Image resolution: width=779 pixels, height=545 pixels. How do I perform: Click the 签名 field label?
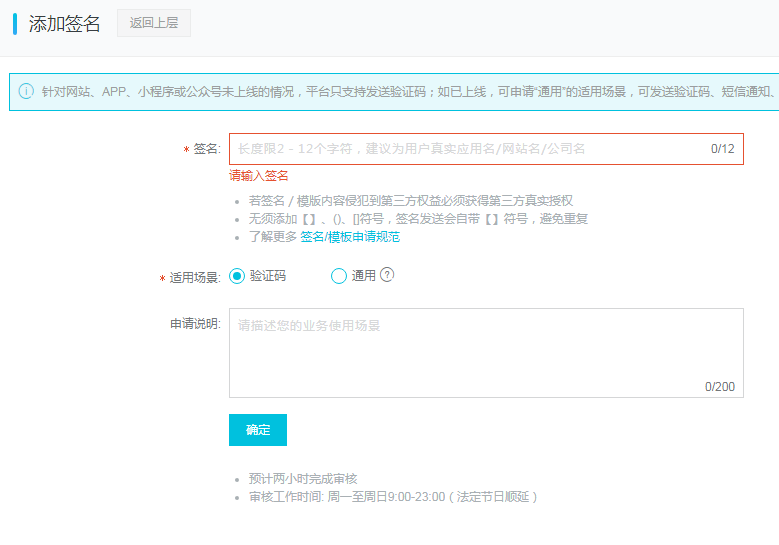pyautogui.click(x=206, y=149)
